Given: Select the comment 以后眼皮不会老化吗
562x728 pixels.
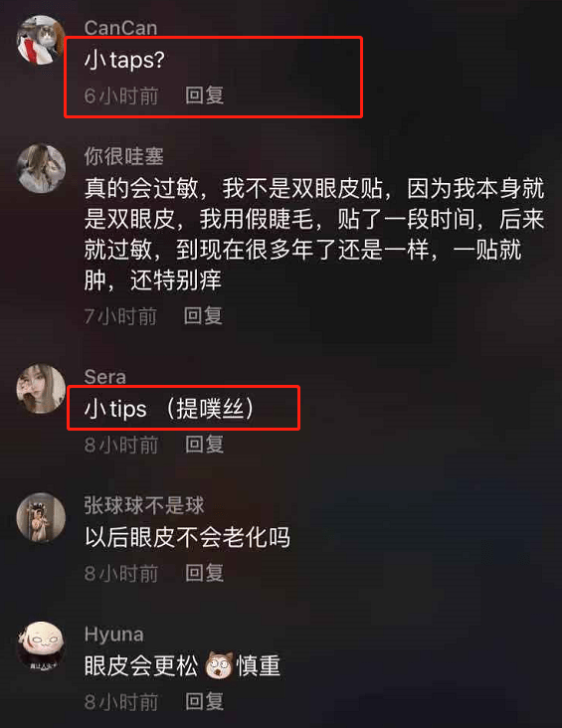Looking at the screenshot, I should point(187,537).
